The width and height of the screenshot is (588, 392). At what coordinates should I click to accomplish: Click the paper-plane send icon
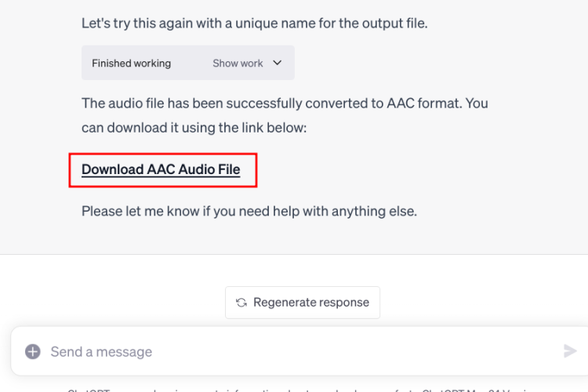click(570, 351)
